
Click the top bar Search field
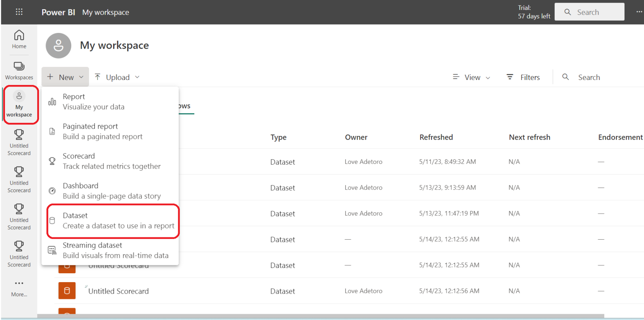tap(589, 12)
